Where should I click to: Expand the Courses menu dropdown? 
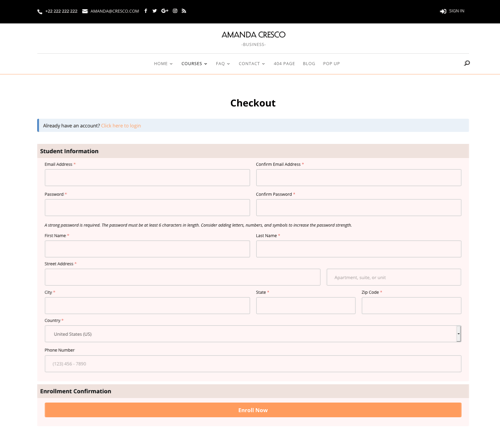194,63
